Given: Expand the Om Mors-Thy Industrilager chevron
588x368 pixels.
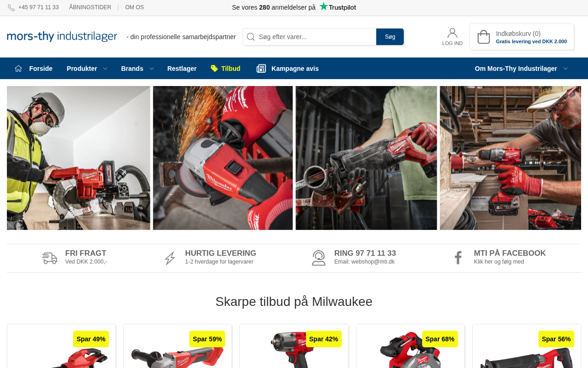Looking at the screenshot, I should pyautogui.click(x=565, y=69).
